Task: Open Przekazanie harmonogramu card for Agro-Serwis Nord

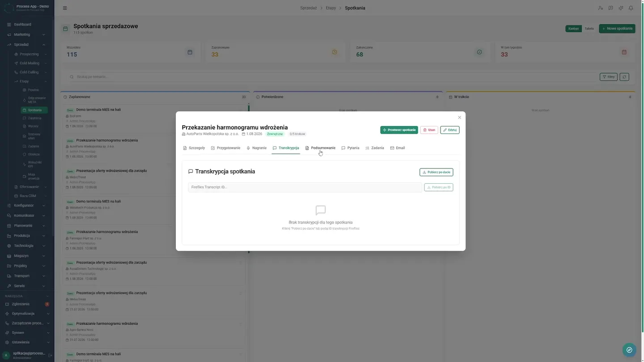Action: click(x=153, y=332)
